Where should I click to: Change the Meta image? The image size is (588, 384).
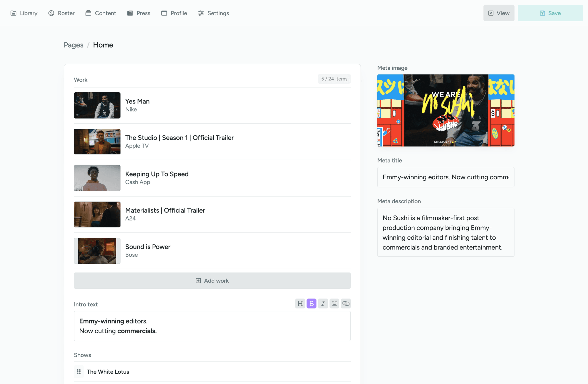coord(446,111)
